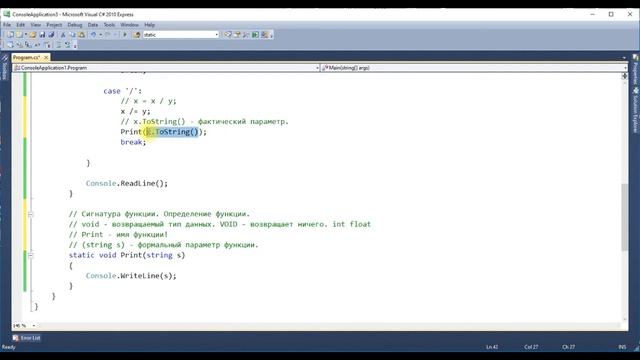
Task: Click the New Project toolbar icon
Action: tap(11, 35)
